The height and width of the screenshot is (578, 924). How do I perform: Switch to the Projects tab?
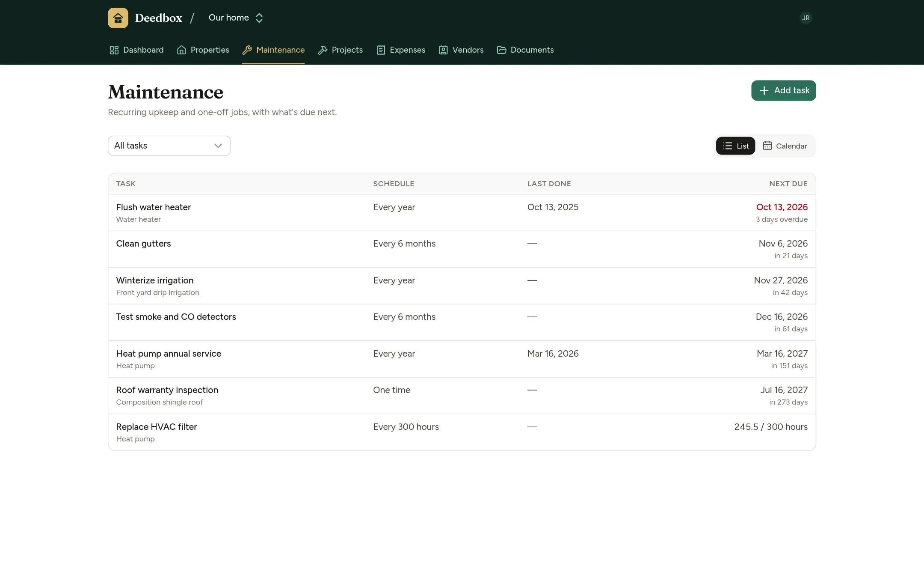(x=340, y=50)
